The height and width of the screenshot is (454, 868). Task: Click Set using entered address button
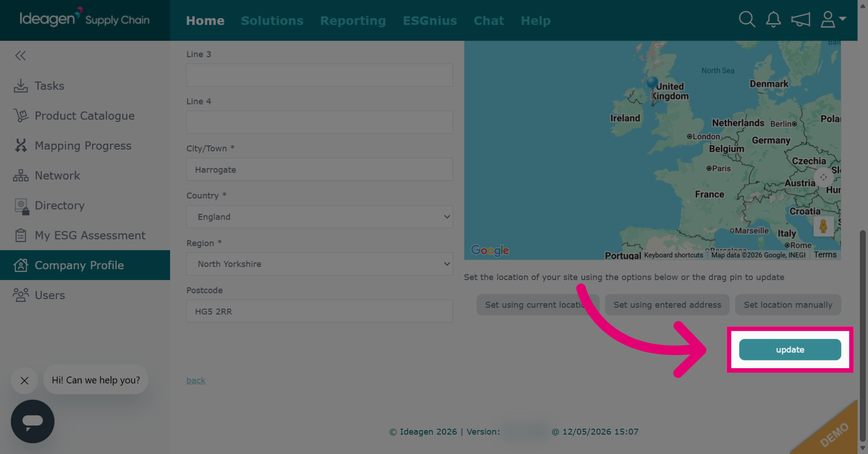tap(667, 305)
